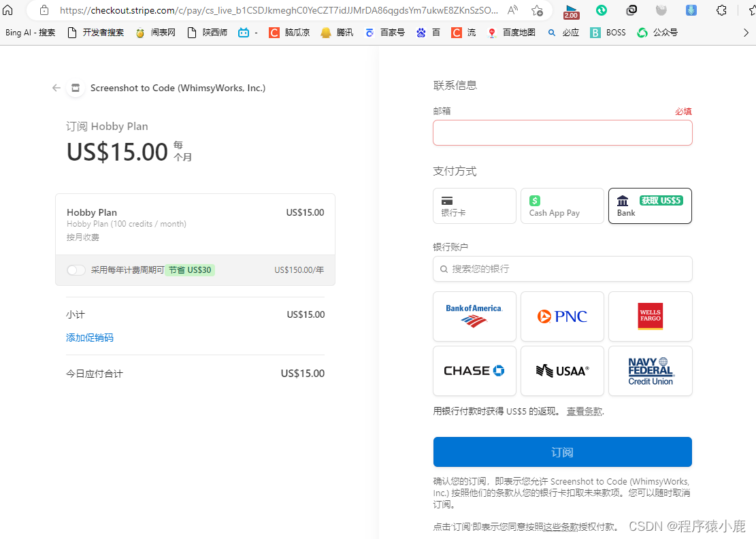
Task: Click the 节省 US$30 savings badge
Action: pyautogui.click(x=190, y=270)
